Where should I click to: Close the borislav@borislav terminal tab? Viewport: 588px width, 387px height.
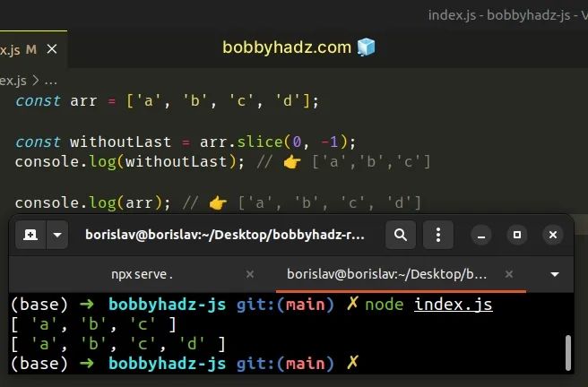pos(509,274)
